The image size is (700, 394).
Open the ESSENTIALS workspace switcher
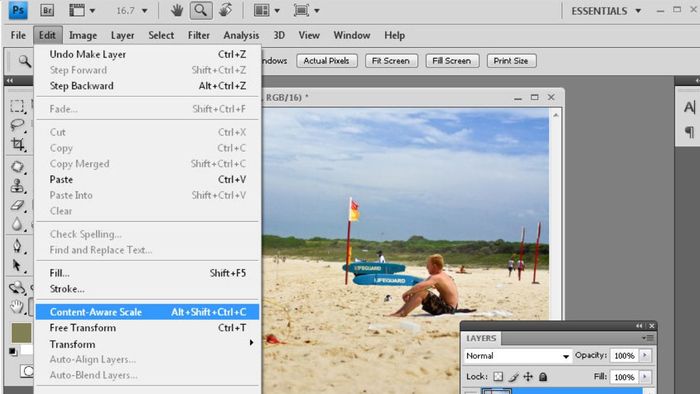pos(606,11)
